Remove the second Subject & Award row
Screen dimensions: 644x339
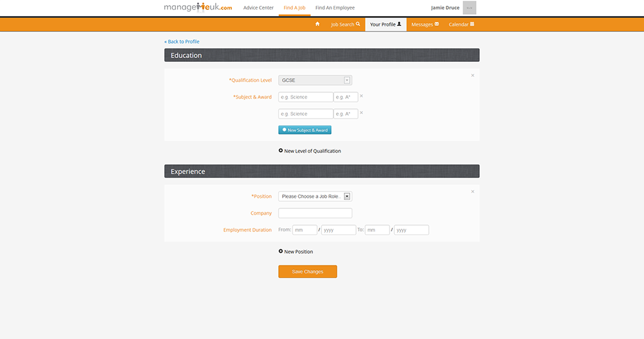click(361, 113)
